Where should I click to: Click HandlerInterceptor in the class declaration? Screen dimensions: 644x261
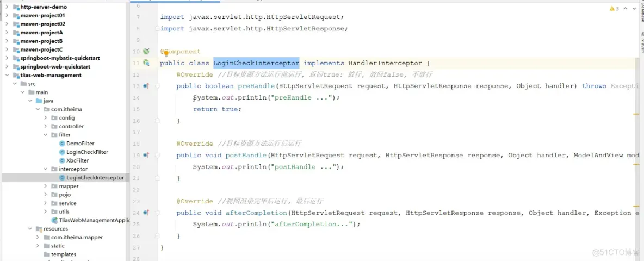[x=385, y=63]
